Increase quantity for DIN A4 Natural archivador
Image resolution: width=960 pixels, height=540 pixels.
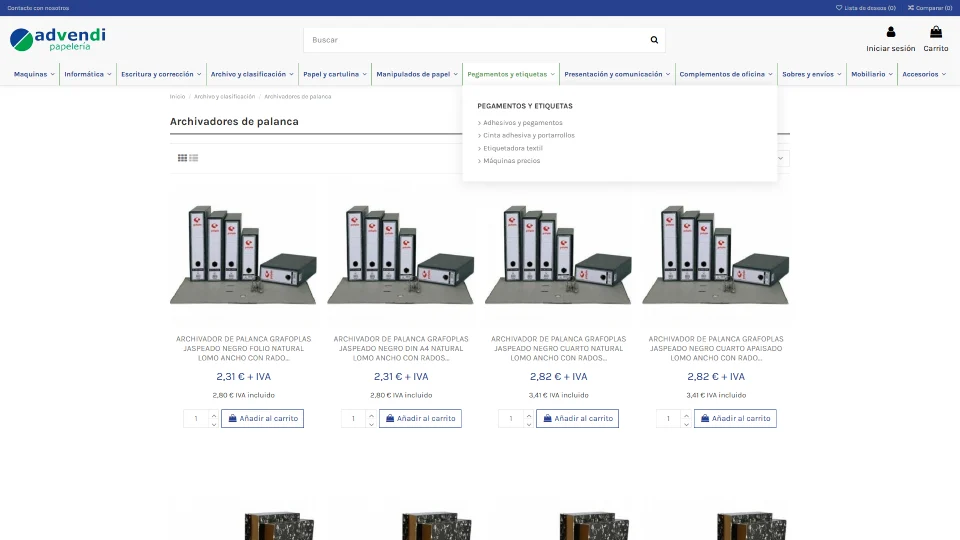pos(371,415)
